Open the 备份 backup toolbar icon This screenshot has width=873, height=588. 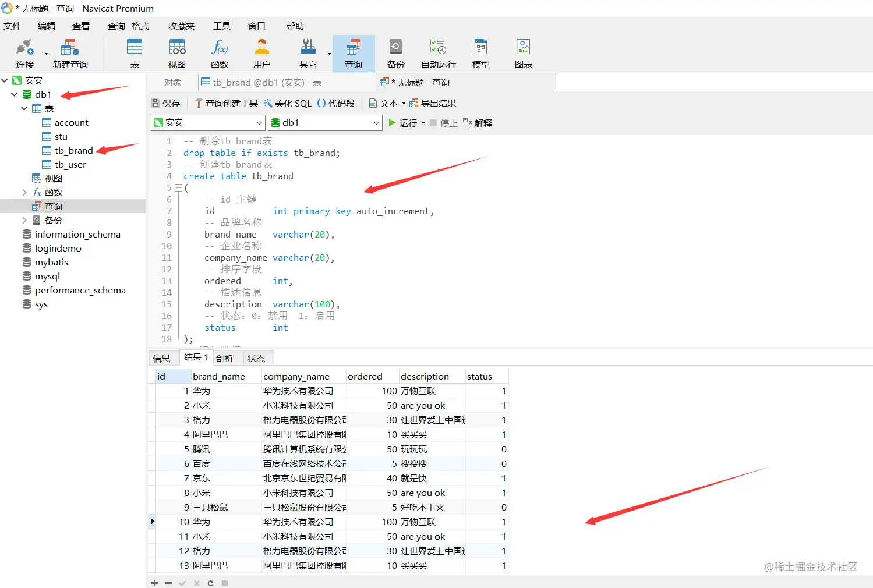[x=395, y=54]
